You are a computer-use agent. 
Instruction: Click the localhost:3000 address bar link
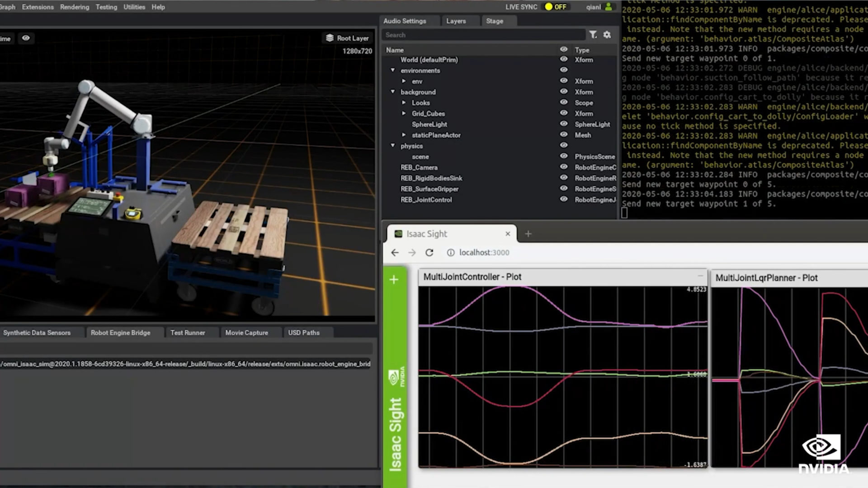484,252
